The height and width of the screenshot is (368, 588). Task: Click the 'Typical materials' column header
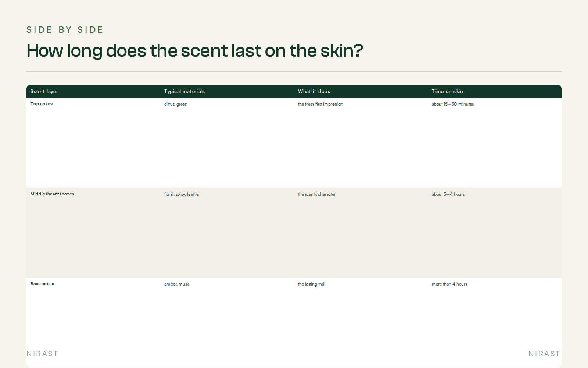(x=184, y=92)
